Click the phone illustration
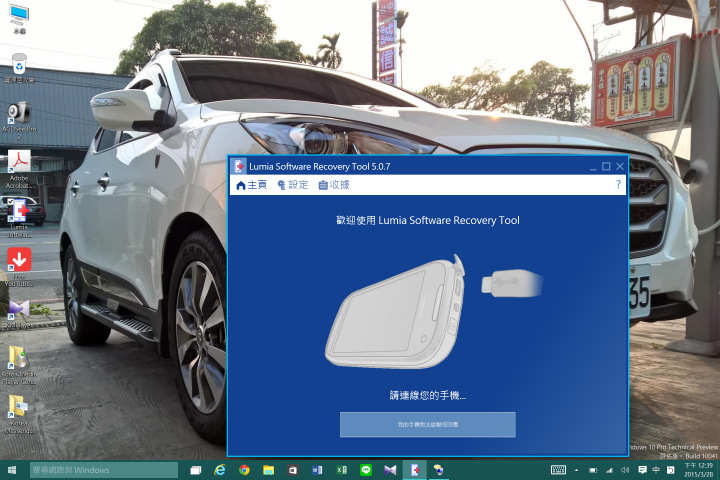720x480 pixels. (395, 311)
